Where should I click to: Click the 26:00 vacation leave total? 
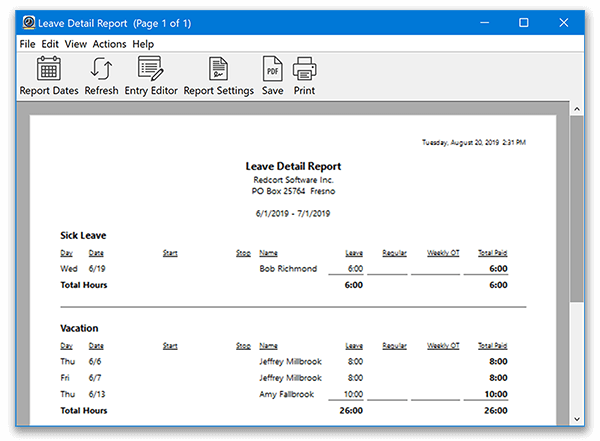351,410
